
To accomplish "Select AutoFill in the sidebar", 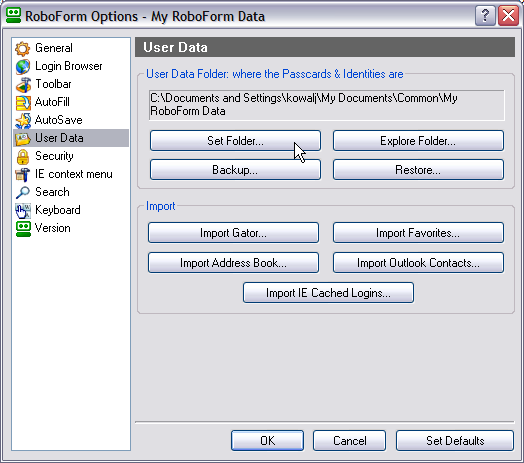I will tap(52, 102).
